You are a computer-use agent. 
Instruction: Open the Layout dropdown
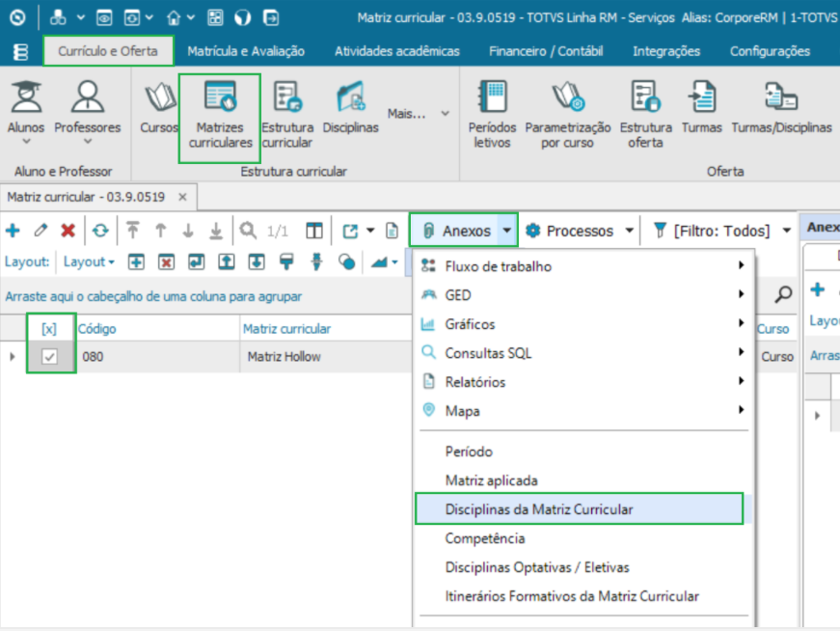89,261
